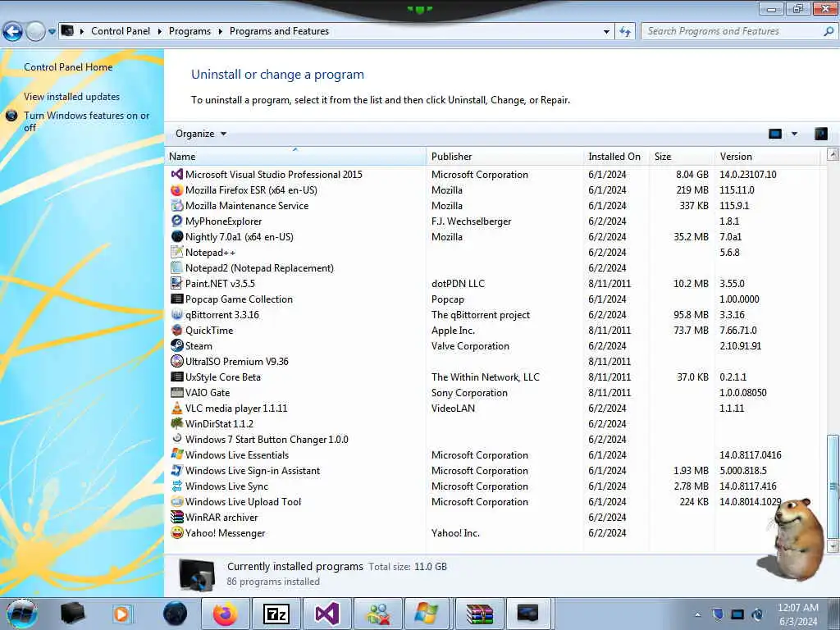Expand arrow after Control Panel breadcrumb

pos(160,32)
